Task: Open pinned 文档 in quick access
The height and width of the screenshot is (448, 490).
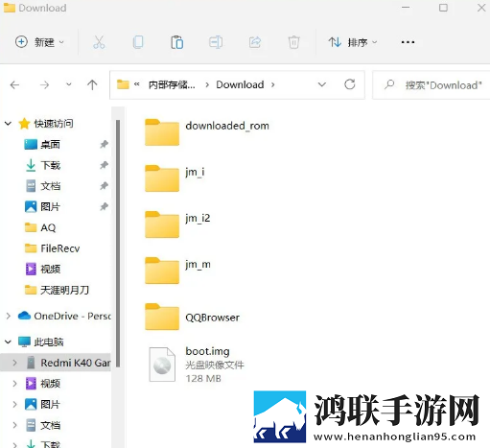Action: click(x=42, y=186)
